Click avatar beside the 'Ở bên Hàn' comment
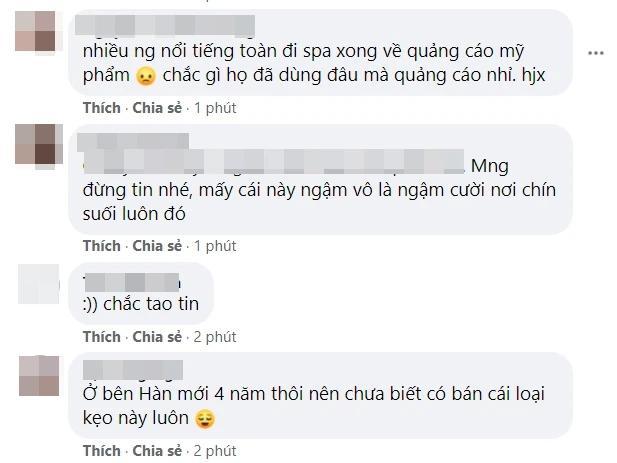The height and width of the screenshot is (463, 617). [38, 374]
